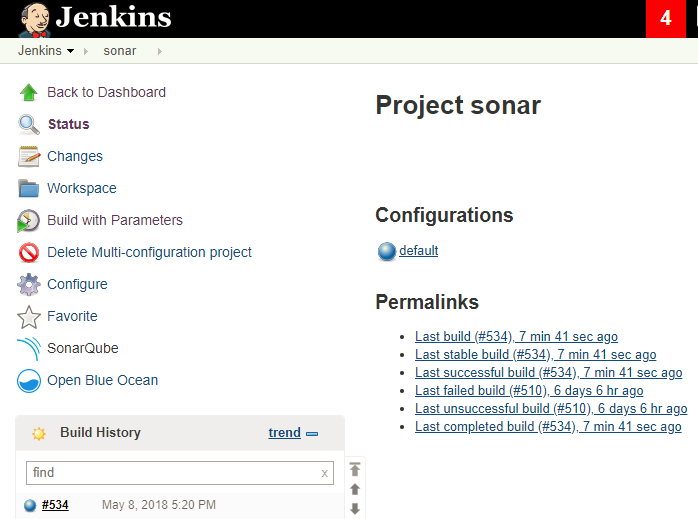Viewport: 698px width, 519px height.
Task: Click the red Delete project prohibition icon
Action: point(28,252)
